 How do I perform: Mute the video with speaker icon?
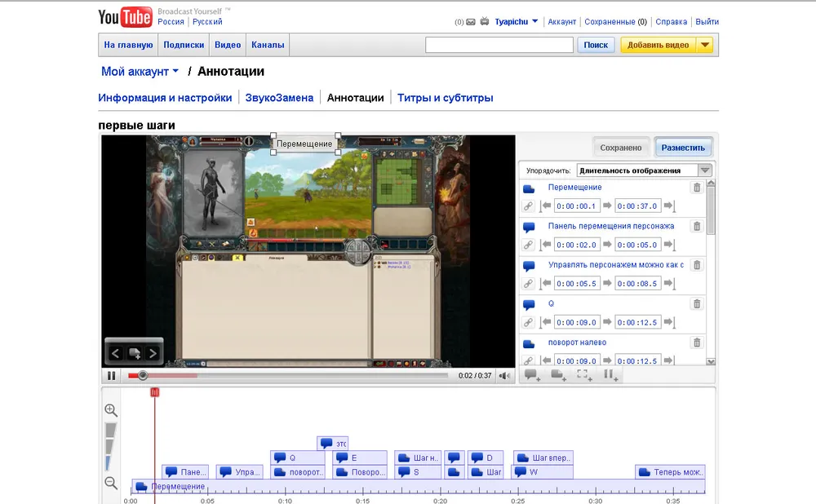[506, 376]
